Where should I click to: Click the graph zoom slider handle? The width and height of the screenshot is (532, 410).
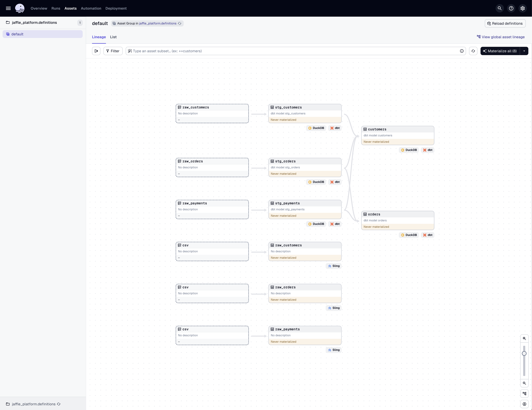click(524, 353)
